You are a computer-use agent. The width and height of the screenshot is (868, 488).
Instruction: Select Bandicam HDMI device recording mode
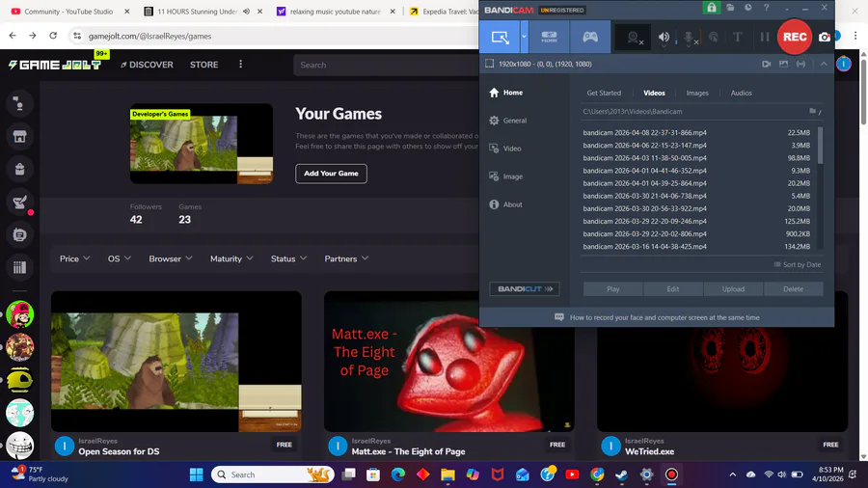pyautogui.click(x=549, y=37)
